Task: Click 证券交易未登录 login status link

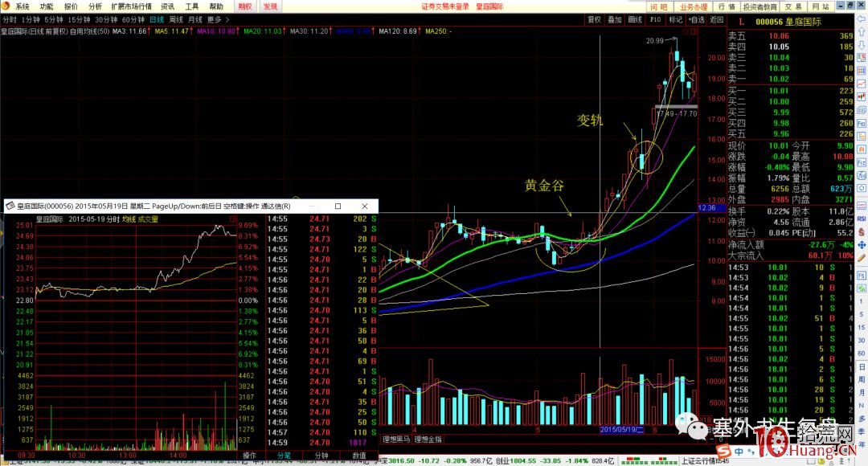Action: [x=445, y=6]
